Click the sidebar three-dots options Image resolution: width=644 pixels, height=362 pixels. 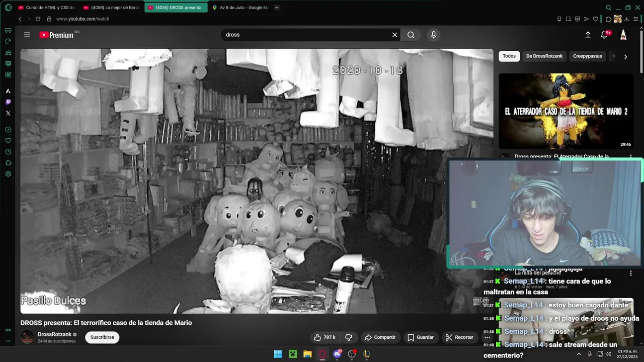(8, 341)
